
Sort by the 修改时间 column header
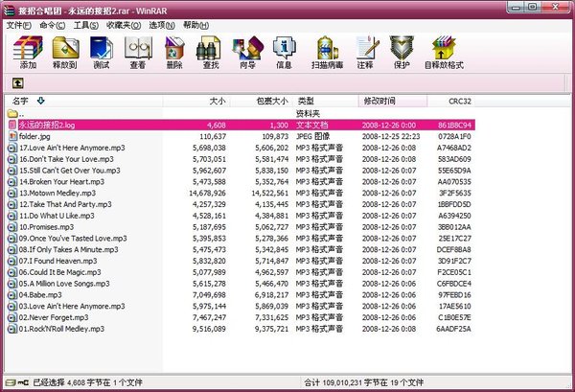392,102
